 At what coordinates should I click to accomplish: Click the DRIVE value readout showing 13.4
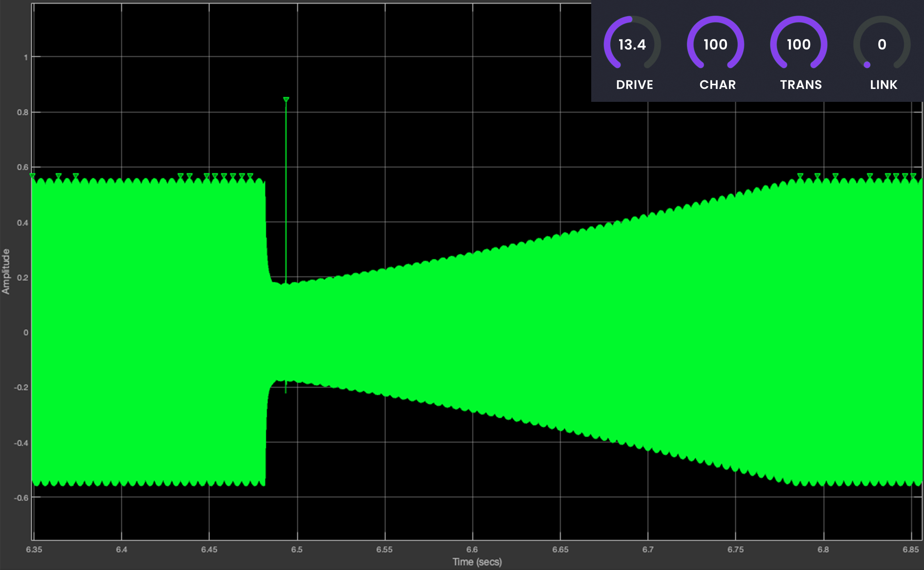tap(633, 44)
